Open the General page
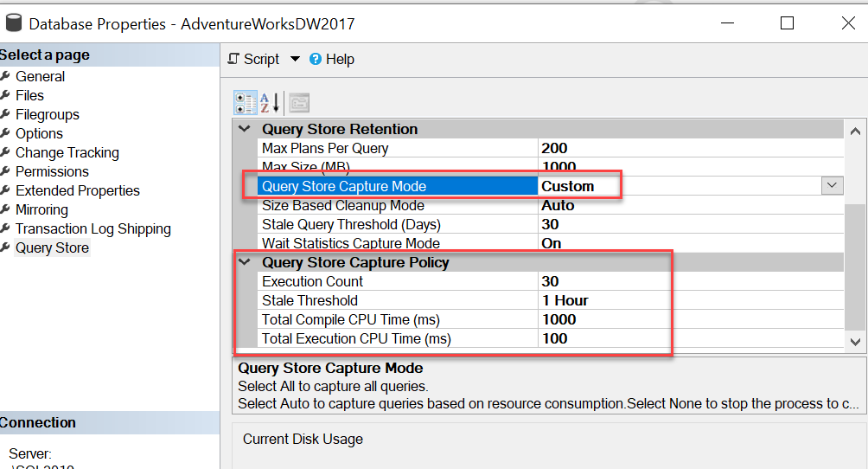The image size is (868, 469). (x=40, y=76)
